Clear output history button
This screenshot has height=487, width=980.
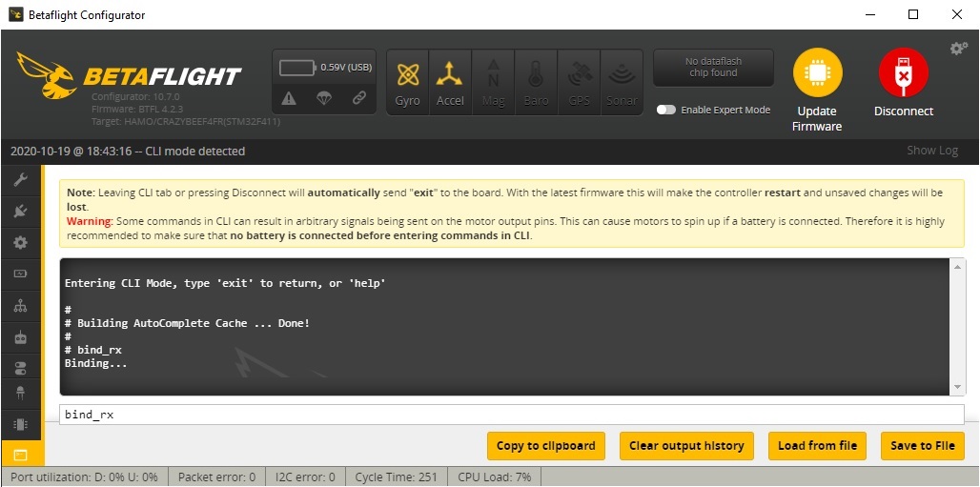tap(686, 446)
